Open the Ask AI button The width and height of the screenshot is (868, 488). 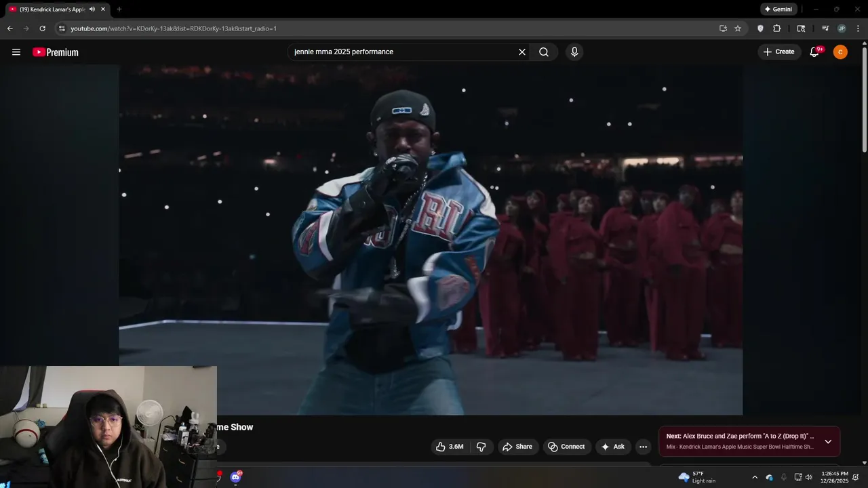point(613,447)
